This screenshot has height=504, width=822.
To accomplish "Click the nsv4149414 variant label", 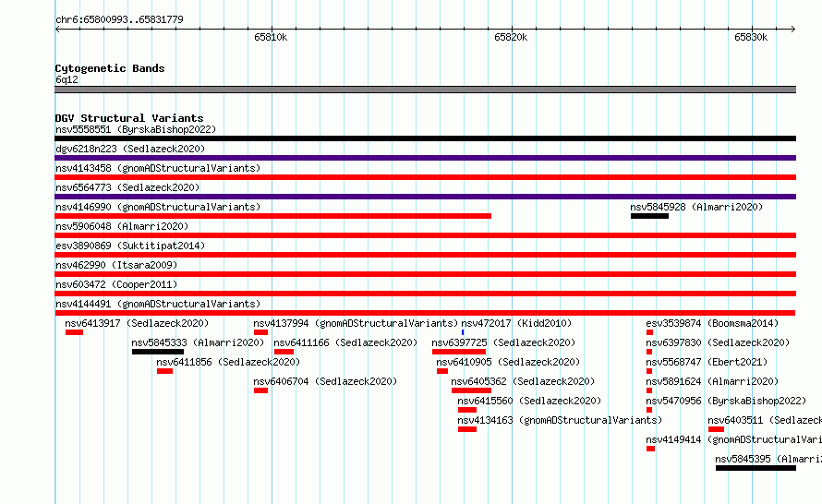I will coord(734,439).
